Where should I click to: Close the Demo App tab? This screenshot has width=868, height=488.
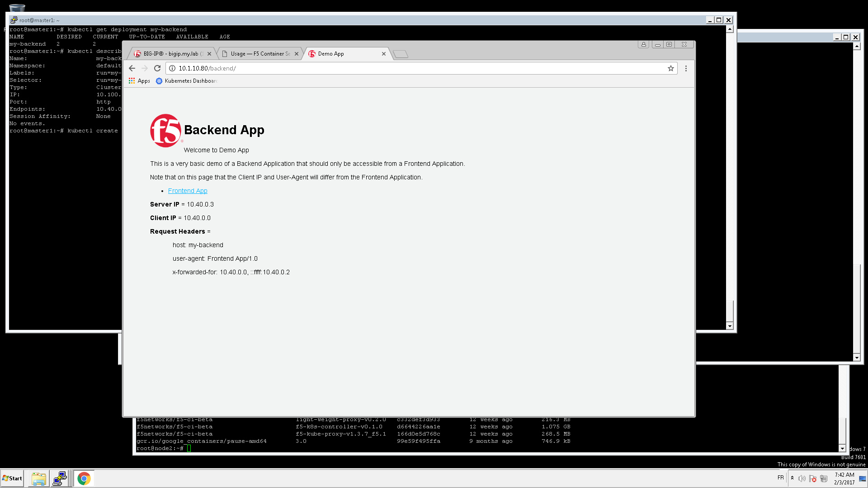[384, 54]
